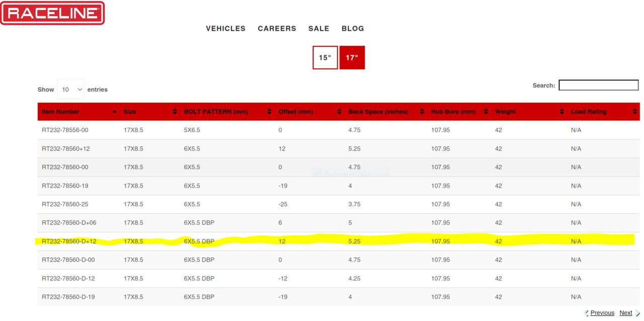644x321 pixels.
Task: Sort table by Load Rating column
Action: (603, 112)
